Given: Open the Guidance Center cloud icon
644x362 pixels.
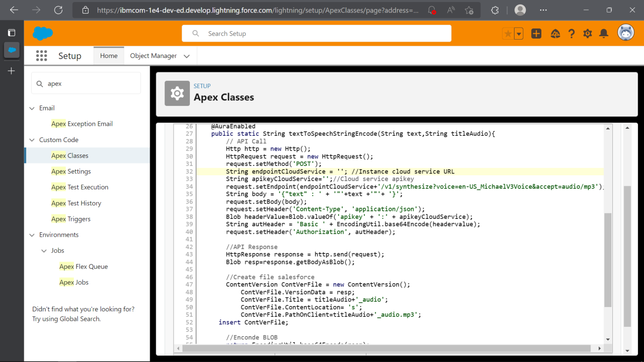Looking at the screenshot, I should [x=555, y=33].
